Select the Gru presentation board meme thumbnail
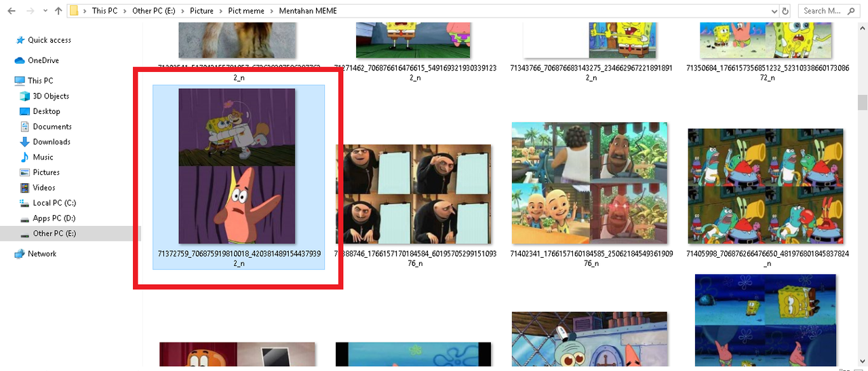 413,194
